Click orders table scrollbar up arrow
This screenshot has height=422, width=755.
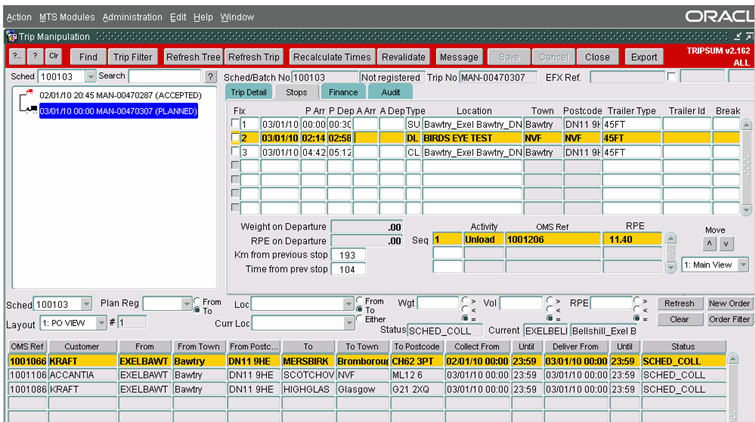pyautogui.click(x=732, y=359)
